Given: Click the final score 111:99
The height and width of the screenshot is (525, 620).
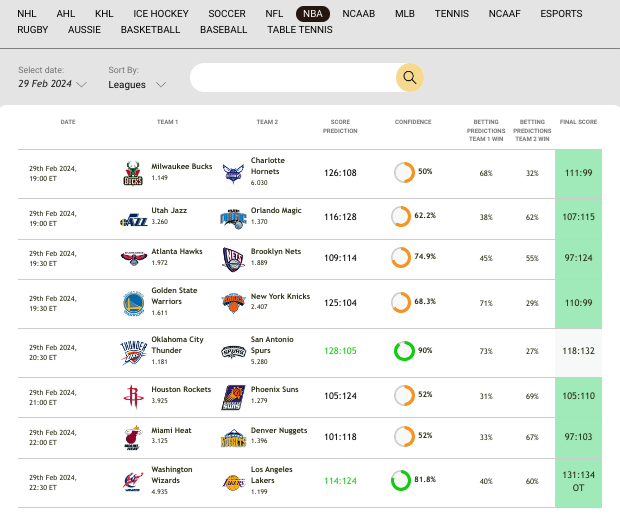Looking at the screenshot, I should [x=578, y=173].
